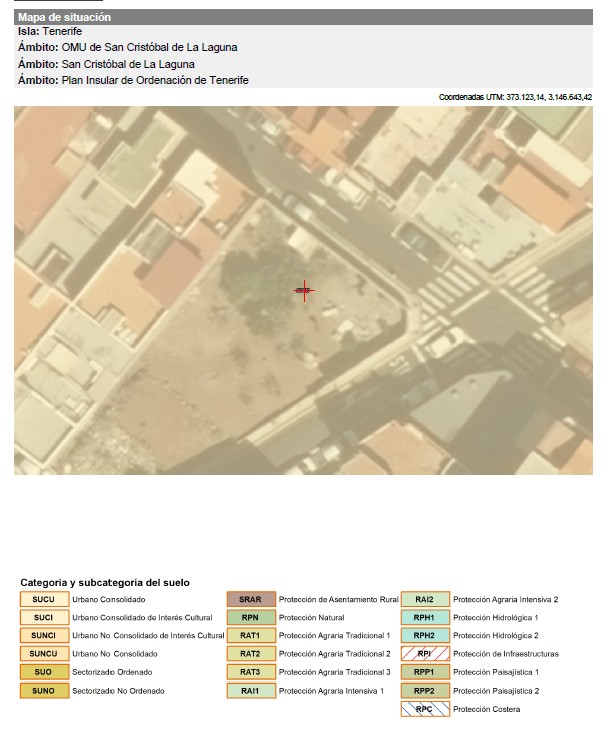Click the RPH1 Protección Hidrológica swatch
The image size is (611, 737).
coord(425,618)
